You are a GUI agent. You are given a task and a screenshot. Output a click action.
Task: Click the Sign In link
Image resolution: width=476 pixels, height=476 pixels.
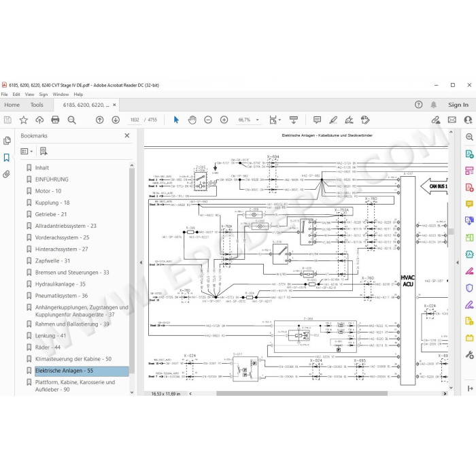458,105
